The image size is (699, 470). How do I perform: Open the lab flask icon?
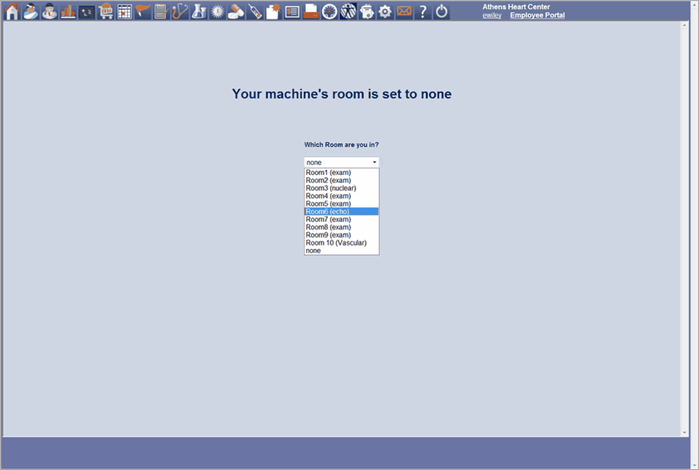coord(198,12)
